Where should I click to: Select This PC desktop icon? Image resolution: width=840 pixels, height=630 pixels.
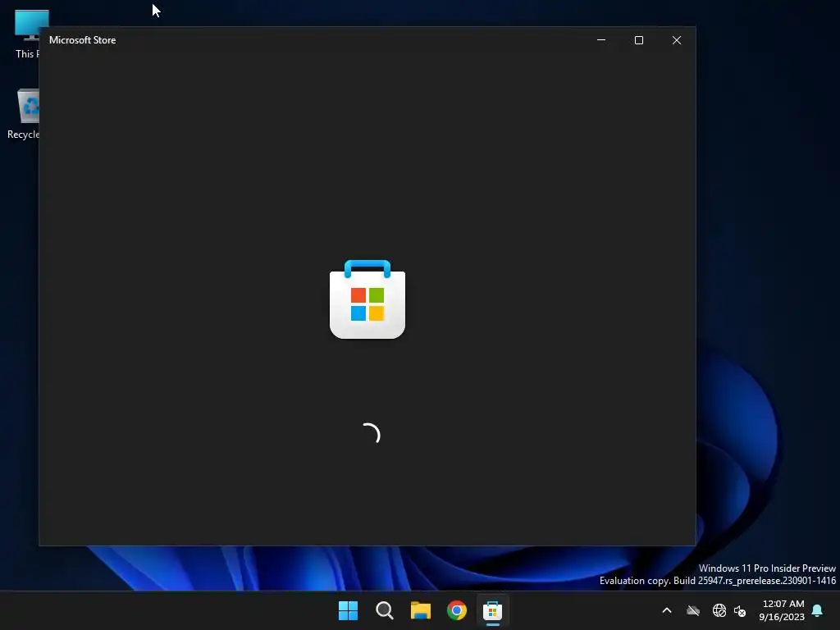click(x=27, y=34)
